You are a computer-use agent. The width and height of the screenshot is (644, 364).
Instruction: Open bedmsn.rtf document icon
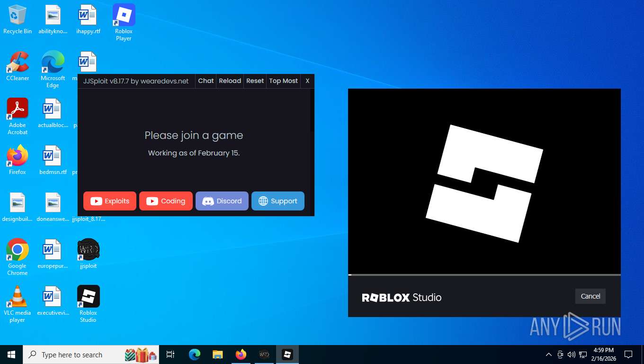click(53, 160)
